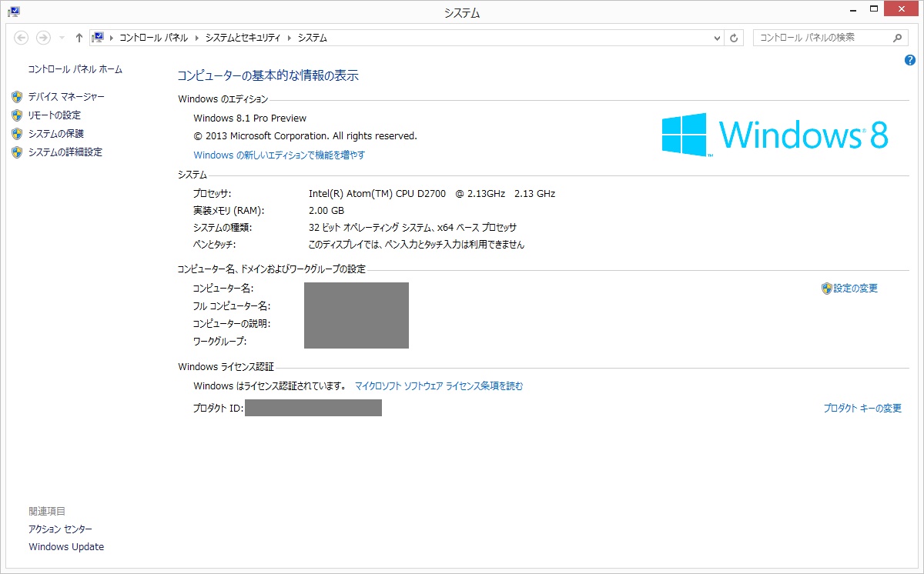
Task: Expand the chevron before コントロール パネル
Action: [112, 38]
